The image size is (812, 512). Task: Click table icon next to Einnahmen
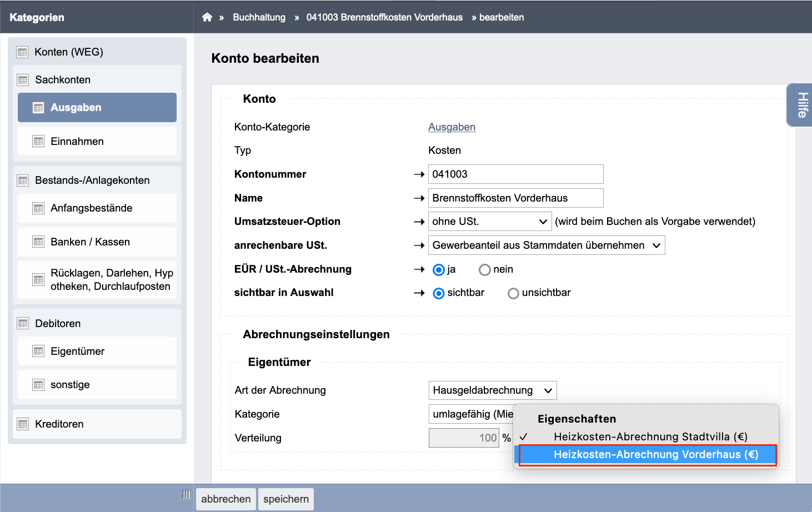38,142
